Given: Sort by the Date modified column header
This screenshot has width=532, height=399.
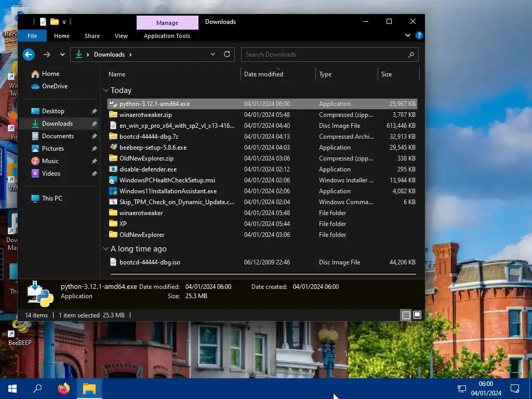Looking at the screenshot, I should pos(263,74).
